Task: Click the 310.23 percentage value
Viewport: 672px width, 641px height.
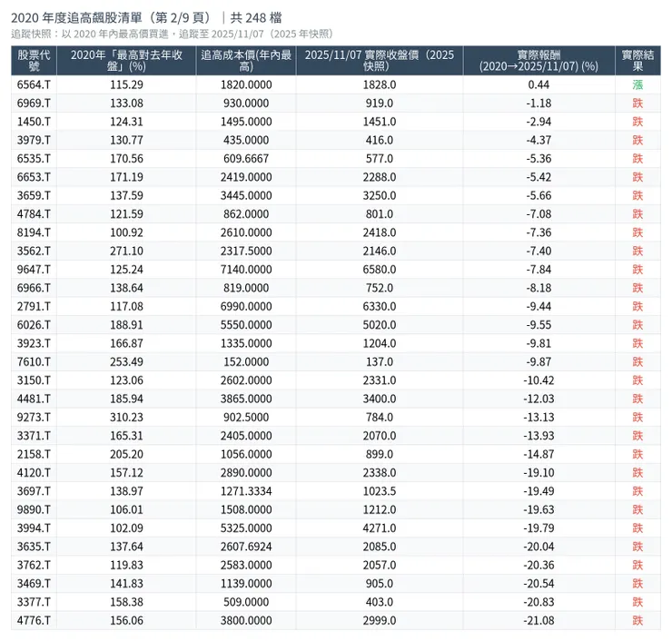Action: 126,417
